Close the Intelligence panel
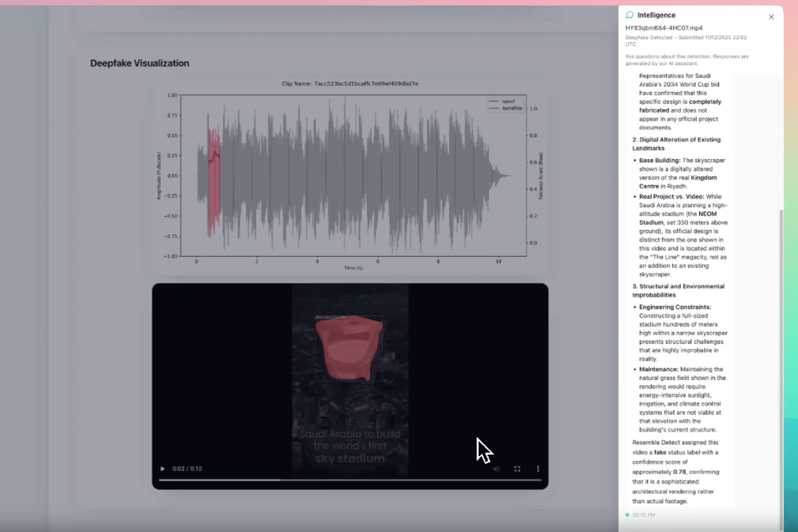The width and height of the screenshot is (798, 532). (771, 17)
